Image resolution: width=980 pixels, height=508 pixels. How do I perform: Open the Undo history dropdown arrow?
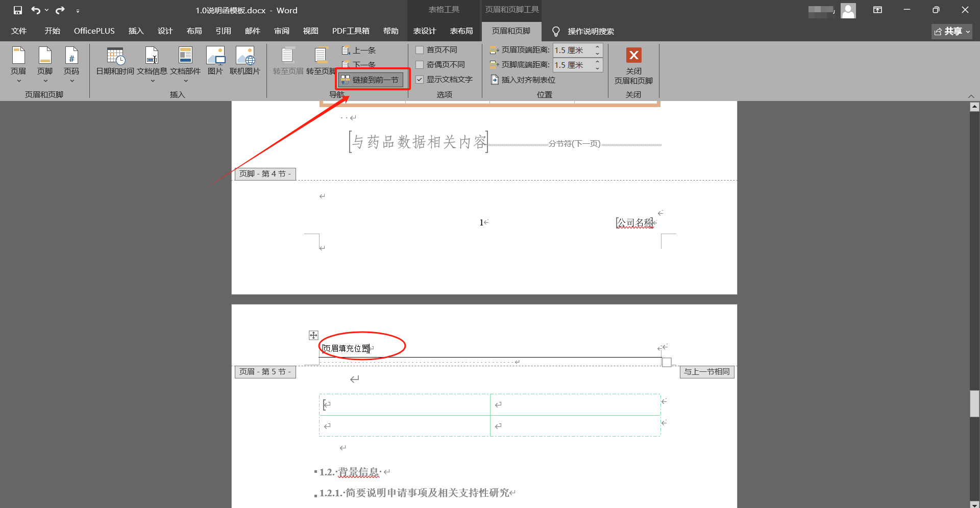[x=46, y=10]
